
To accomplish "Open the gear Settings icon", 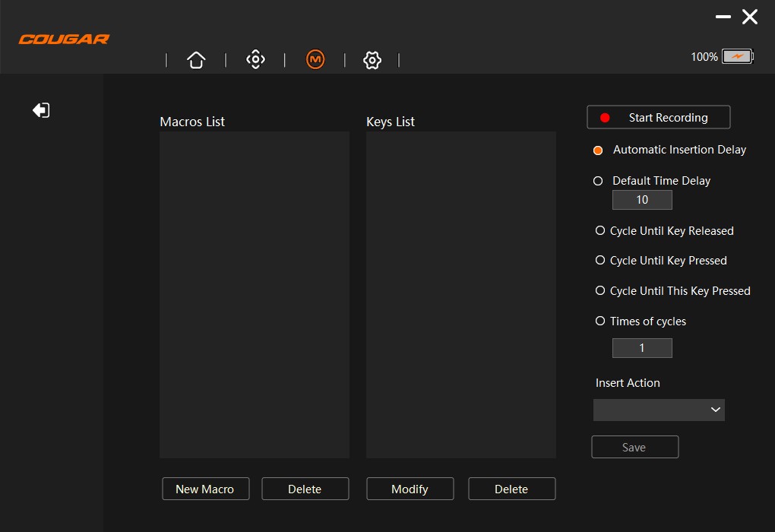I will (372, 60).
